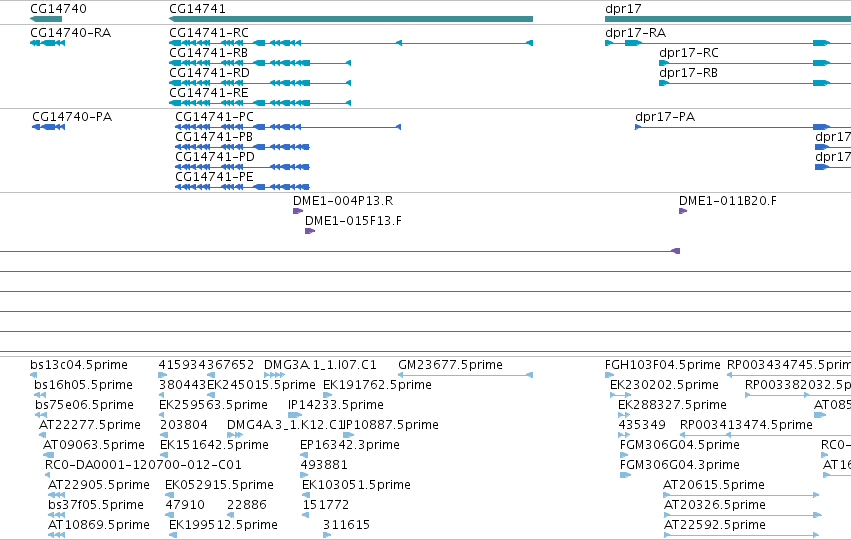Open EST 151772
851x540 pixels.
[x=326, y=505]
